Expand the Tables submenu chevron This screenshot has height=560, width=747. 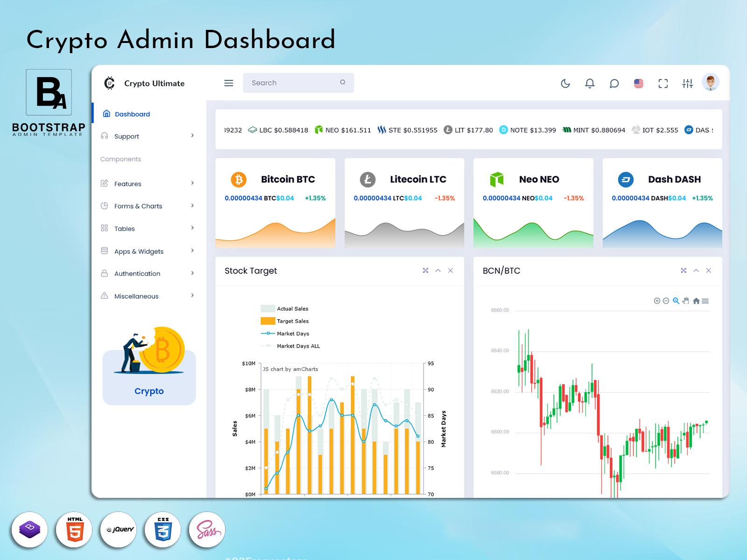192,228
